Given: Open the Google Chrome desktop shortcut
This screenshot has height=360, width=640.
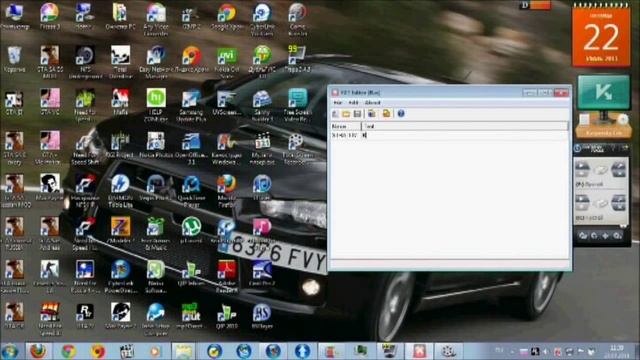Looking at the screenshot, I should pos(227,18).
